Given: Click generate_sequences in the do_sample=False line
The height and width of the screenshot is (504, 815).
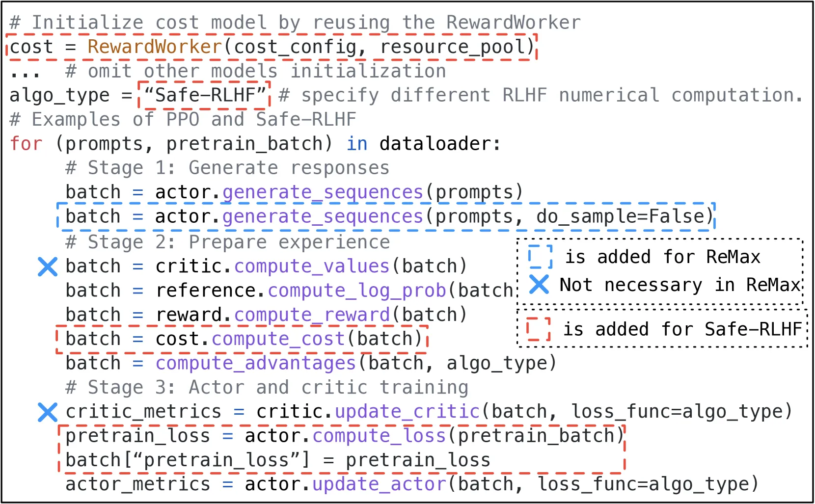Looking at the screenshot, I should coord(323,216).
